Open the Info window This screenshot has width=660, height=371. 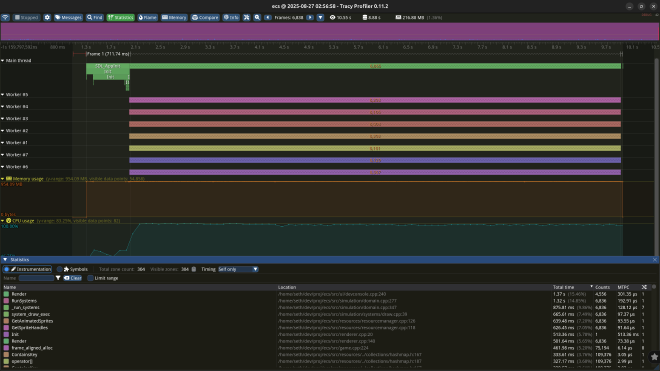[231, 17]
